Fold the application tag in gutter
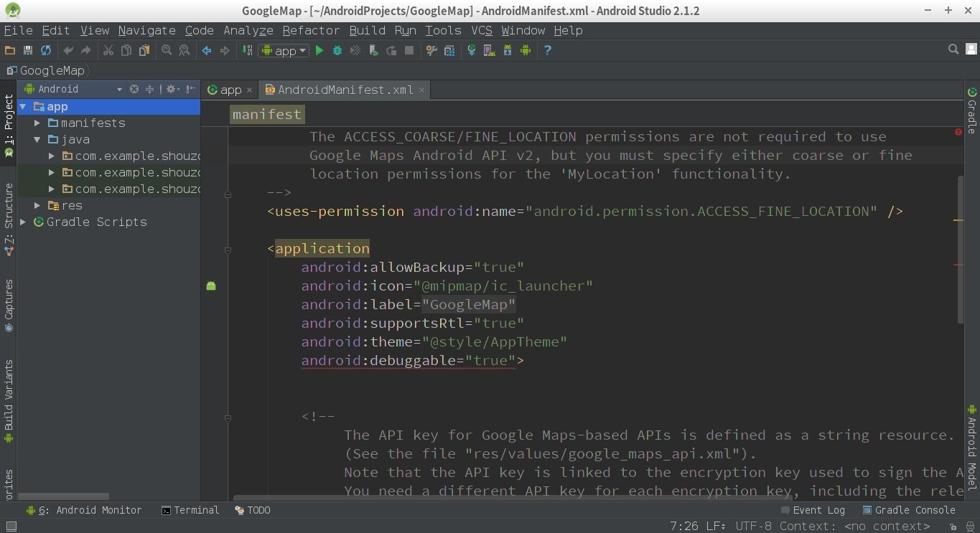Viewport: 980px width, 533px height. click(228, 250)
